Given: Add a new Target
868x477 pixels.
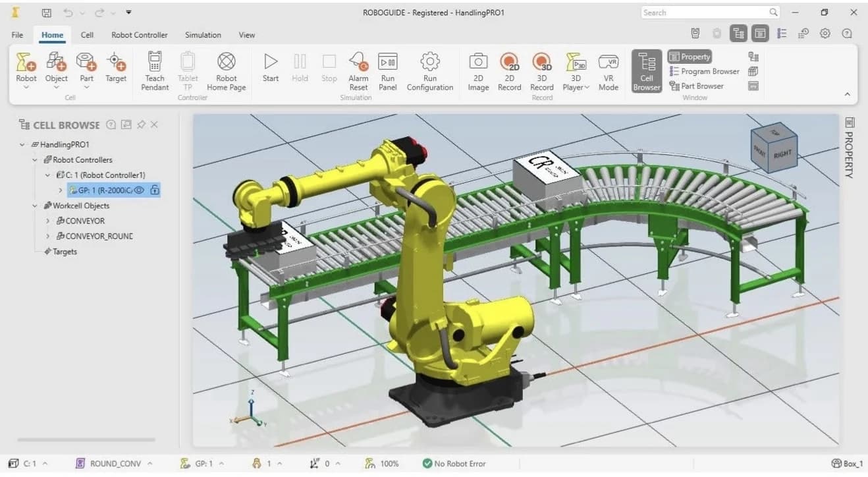Looking at the screenshot, I should click(x=116, y=67).
